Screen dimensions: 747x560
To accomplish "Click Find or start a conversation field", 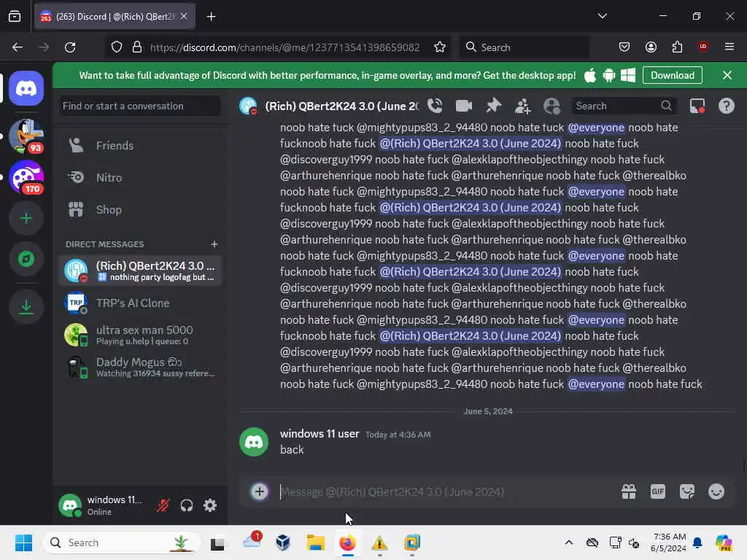I will click(140, 106).
